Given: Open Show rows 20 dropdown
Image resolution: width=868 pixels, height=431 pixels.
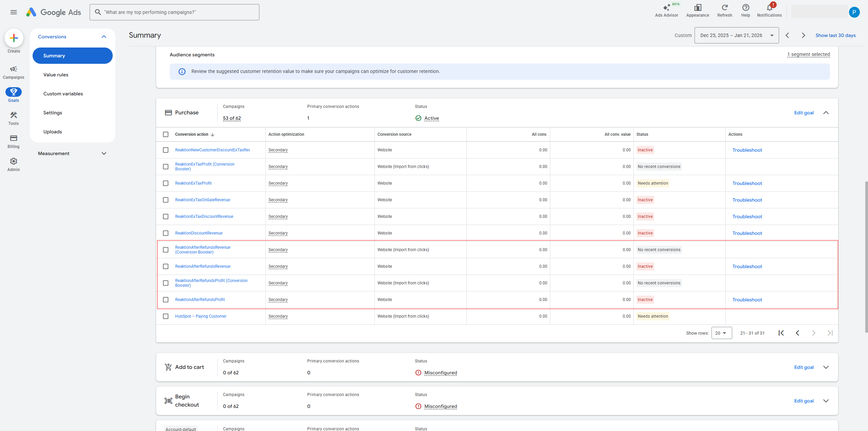Looking at the screenshot, I should tap(721, 333).
